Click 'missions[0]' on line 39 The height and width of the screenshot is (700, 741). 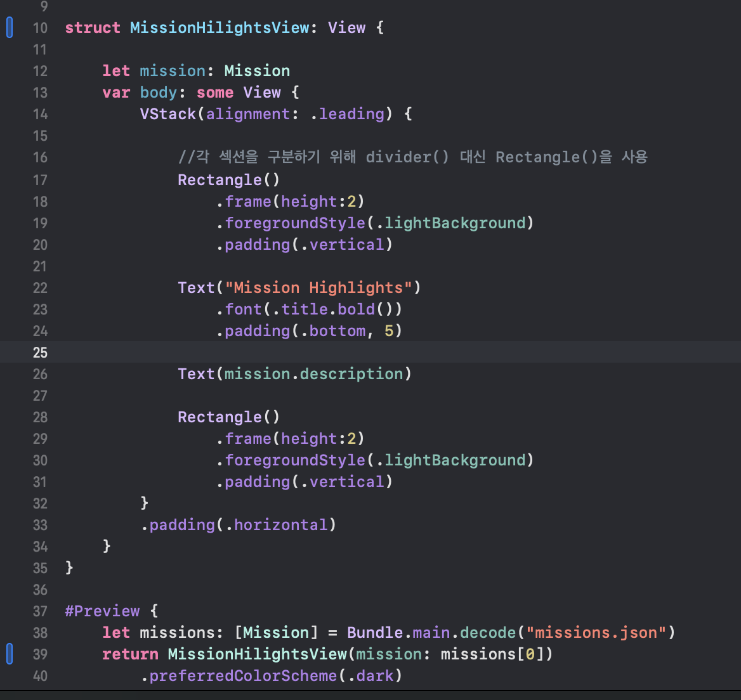pos(492,654)
